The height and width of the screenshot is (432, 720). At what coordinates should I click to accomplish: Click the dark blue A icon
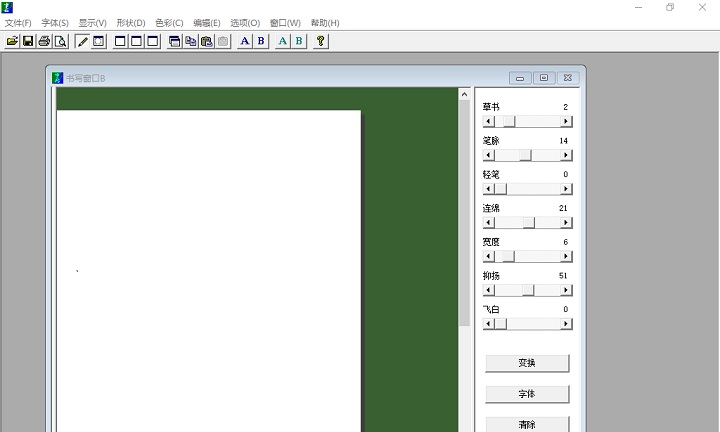coord(245,41)
